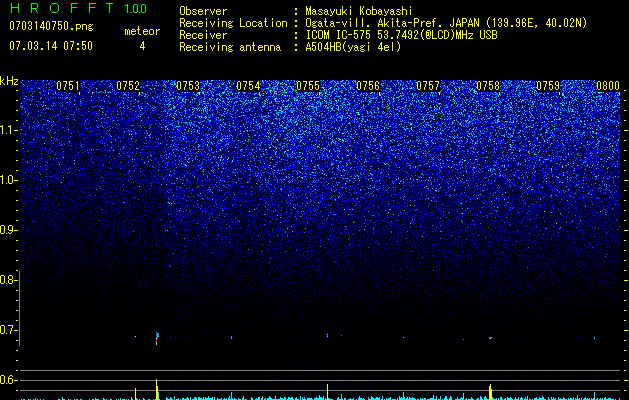This screenshot has height=400, width=629.
Task: Click the strong meteor echo after 0752
Action: [157, 337]
